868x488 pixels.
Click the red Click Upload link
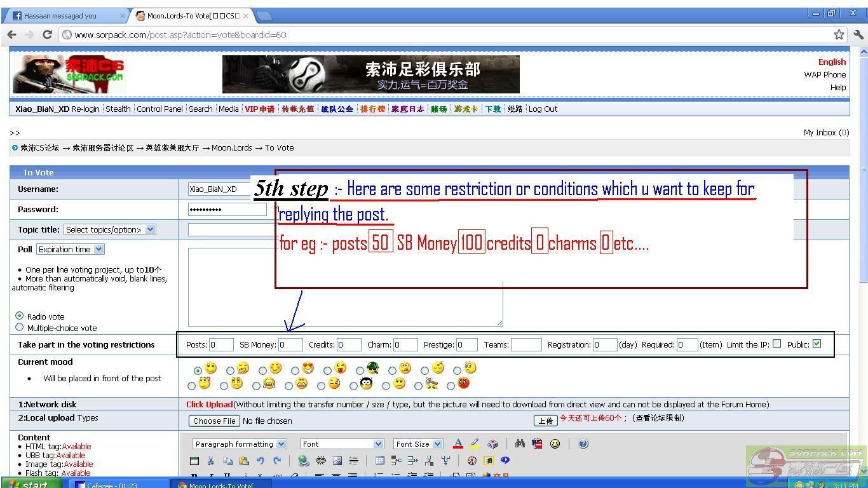209,404
